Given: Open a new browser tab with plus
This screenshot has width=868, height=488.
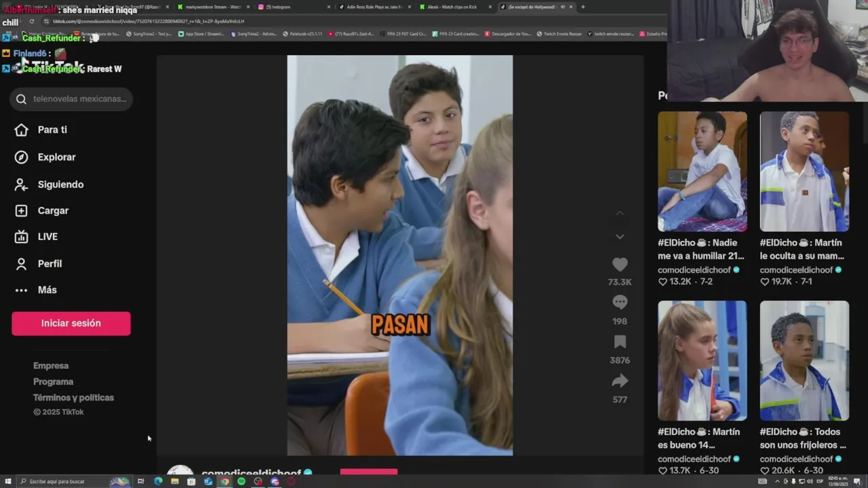Looking at the screenshot, I should coord(583,7).
